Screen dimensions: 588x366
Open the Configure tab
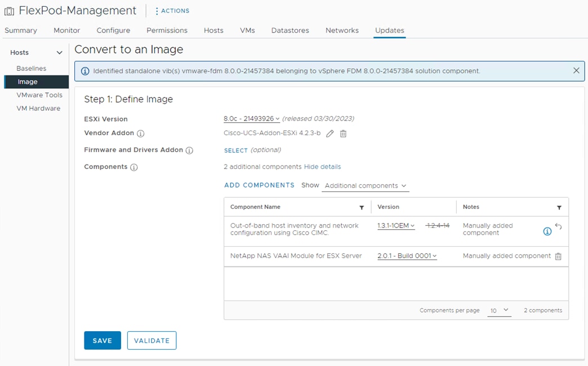pyautogui.click(x=113, y=30)
